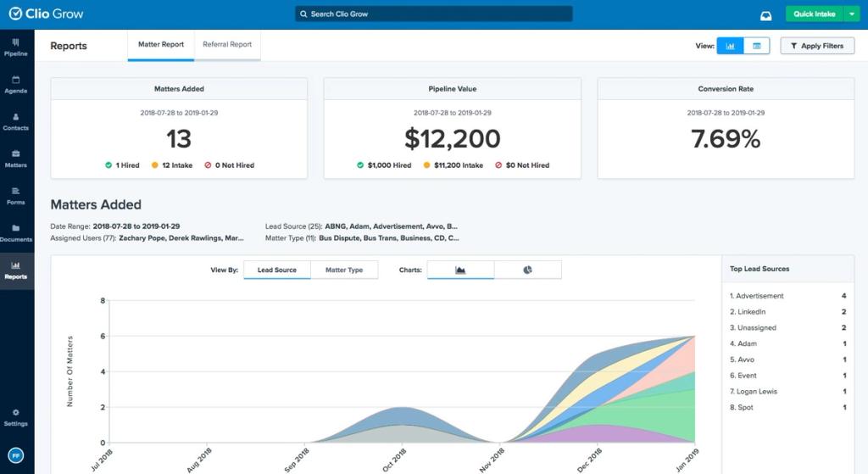Open the Pipeline sidebar section
The image size is (868, 474).
[16, 47]
